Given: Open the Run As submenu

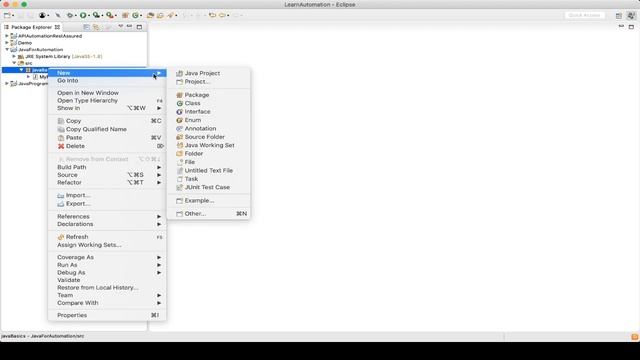Looking at the screenshot, I should [x=107, y=265].
